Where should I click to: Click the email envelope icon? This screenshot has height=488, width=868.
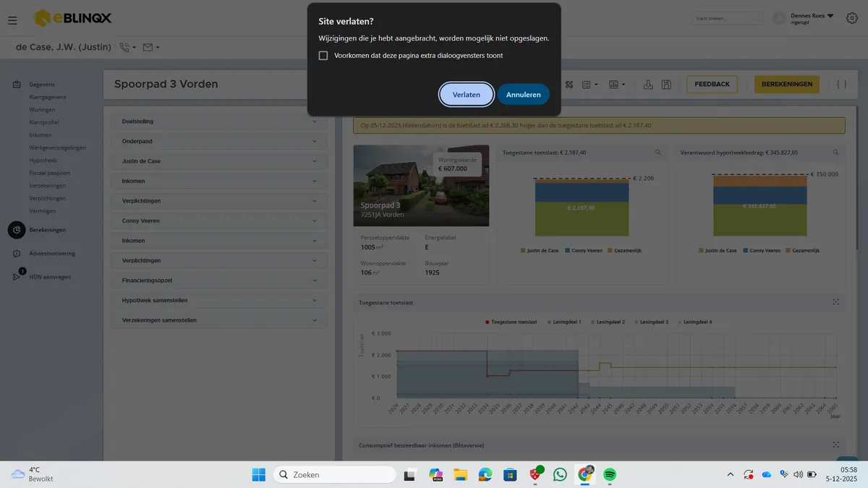[x=148, y=48]
